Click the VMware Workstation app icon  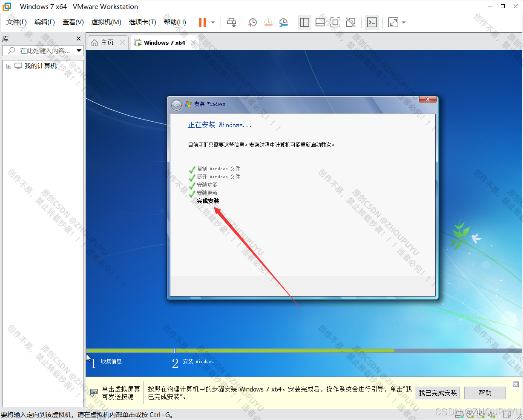coord(7,6)
